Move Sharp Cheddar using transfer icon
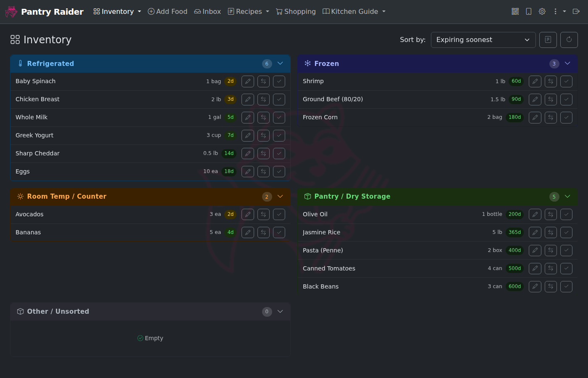Screen dimensions: 588x378 [x=263, y=154]
